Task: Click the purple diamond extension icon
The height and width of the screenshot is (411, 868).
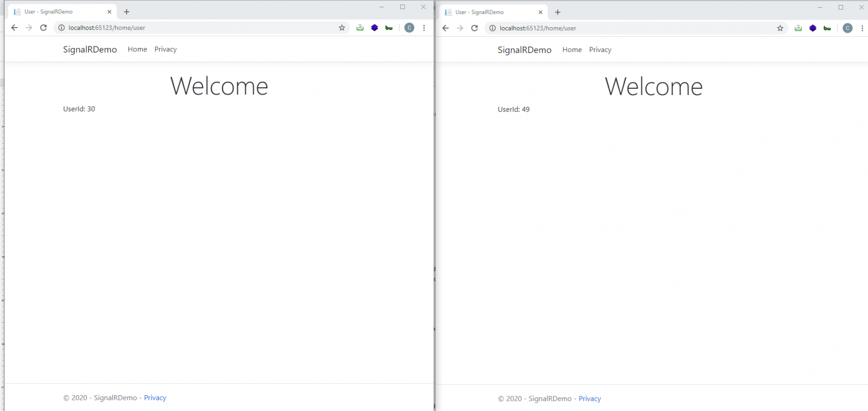Action: [374, 27]
